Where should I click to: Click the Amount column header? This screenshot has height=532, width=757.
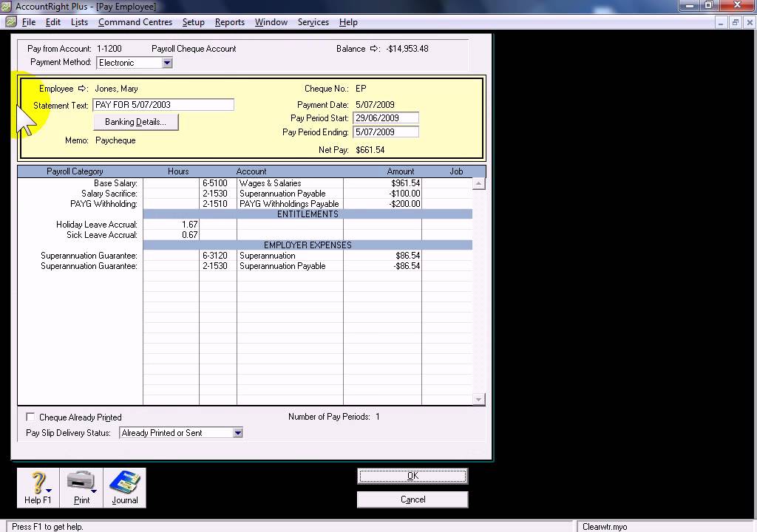point(400,171)
